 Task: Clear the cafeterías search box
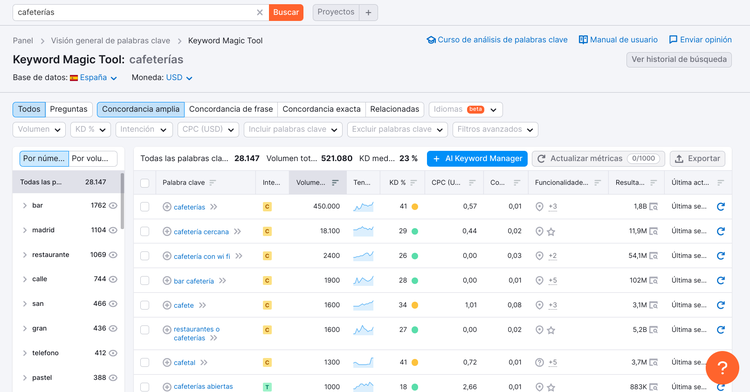[260, 12]
